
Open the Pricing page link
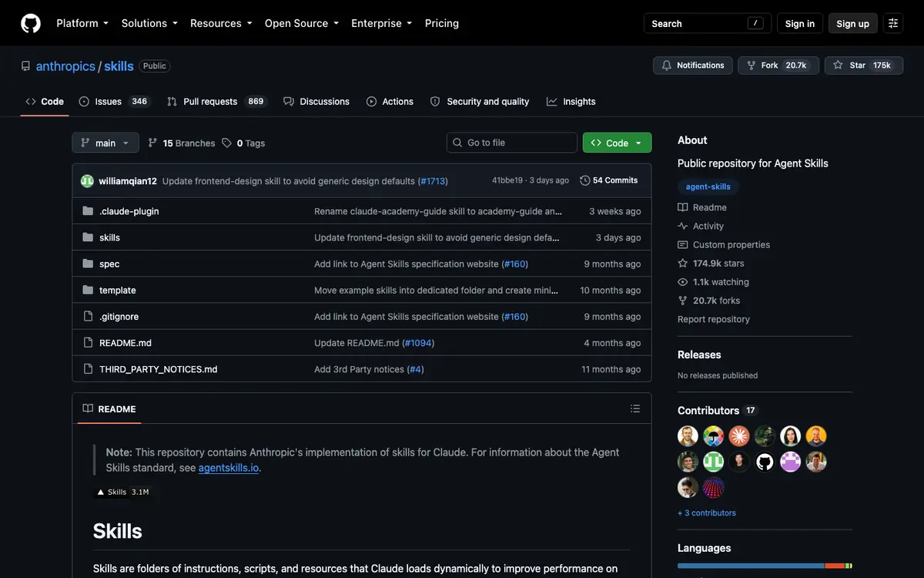pos(442,23)
